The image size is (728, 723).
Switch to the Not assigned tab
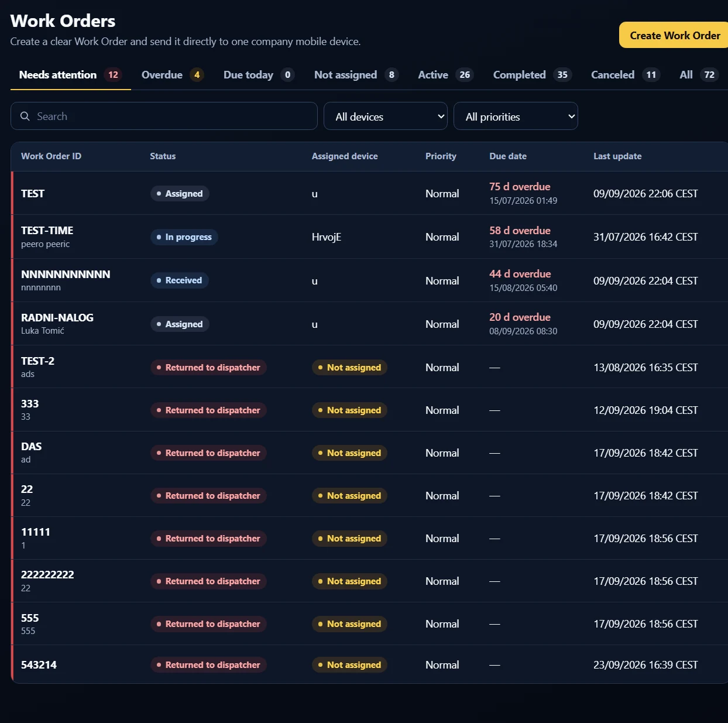356,75
